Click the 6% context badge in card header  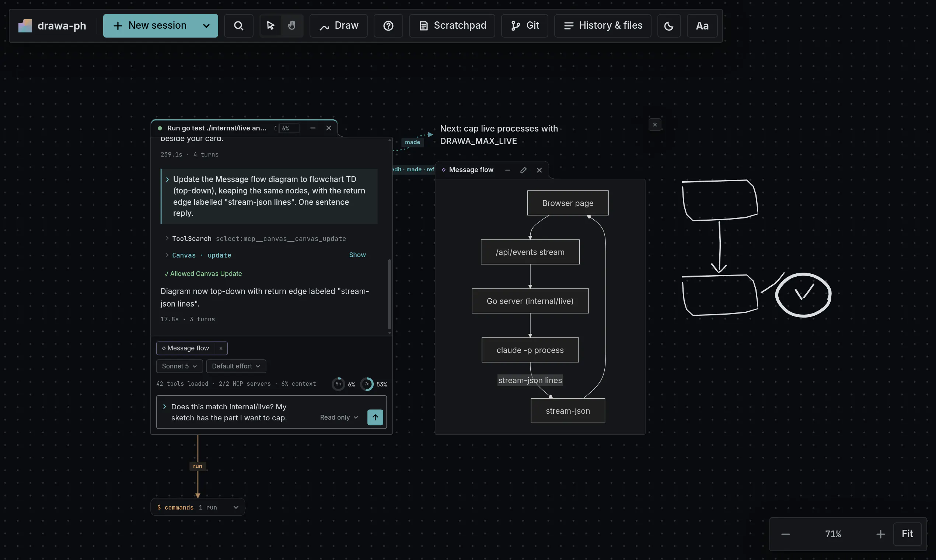289,128
